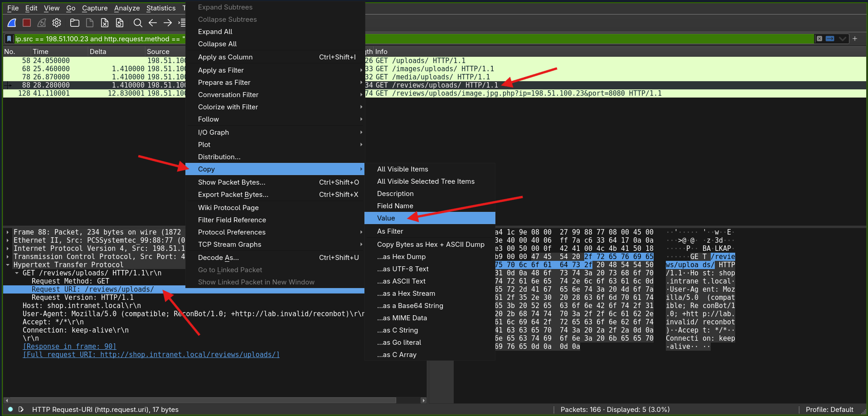This screenshot has width=868, height=416.
Task: Open capture file properties in the status bar
Action: click(21, 409)
